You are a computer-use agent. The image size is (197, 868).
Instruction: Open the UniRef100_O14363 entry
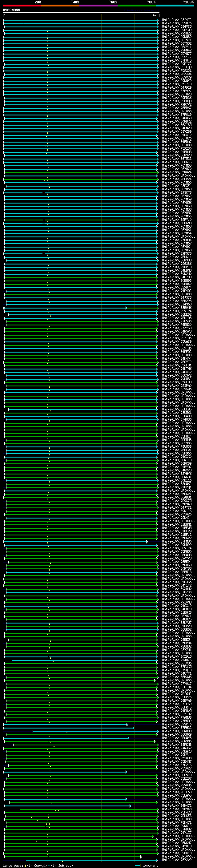[x=177, y=304]
